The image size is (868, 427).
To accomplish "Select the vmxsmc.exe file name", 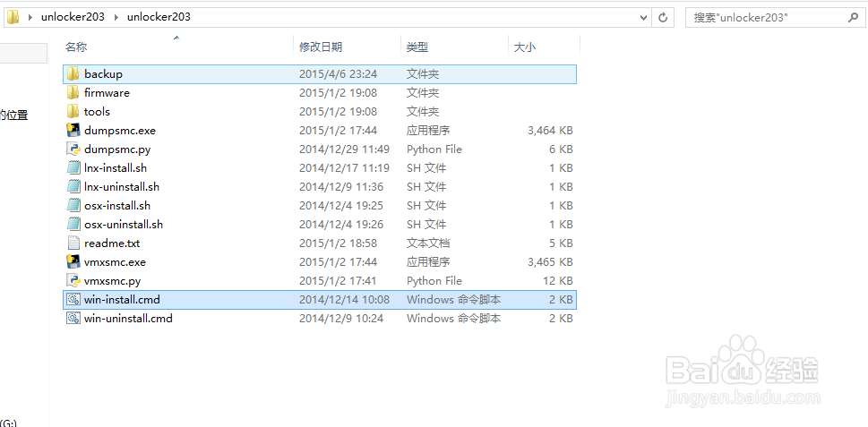I will coord(116,261).
